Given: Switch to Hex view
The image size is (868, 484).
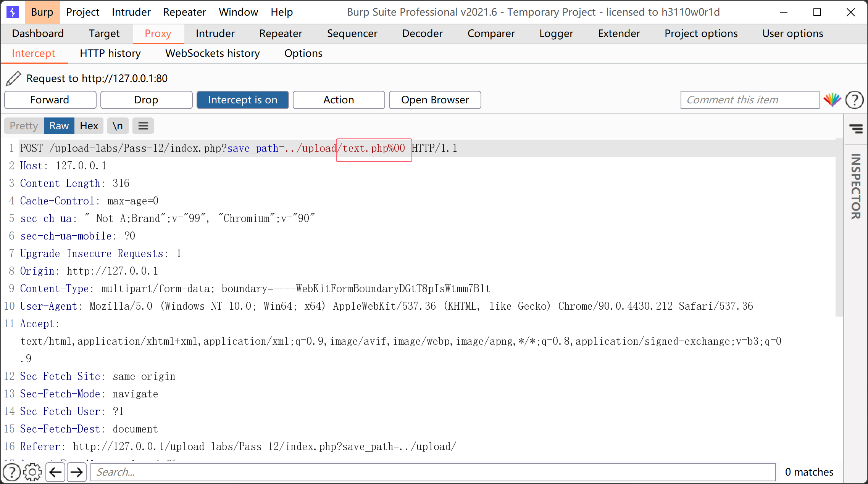Looking at the screenshot, I should click(89, 126).
